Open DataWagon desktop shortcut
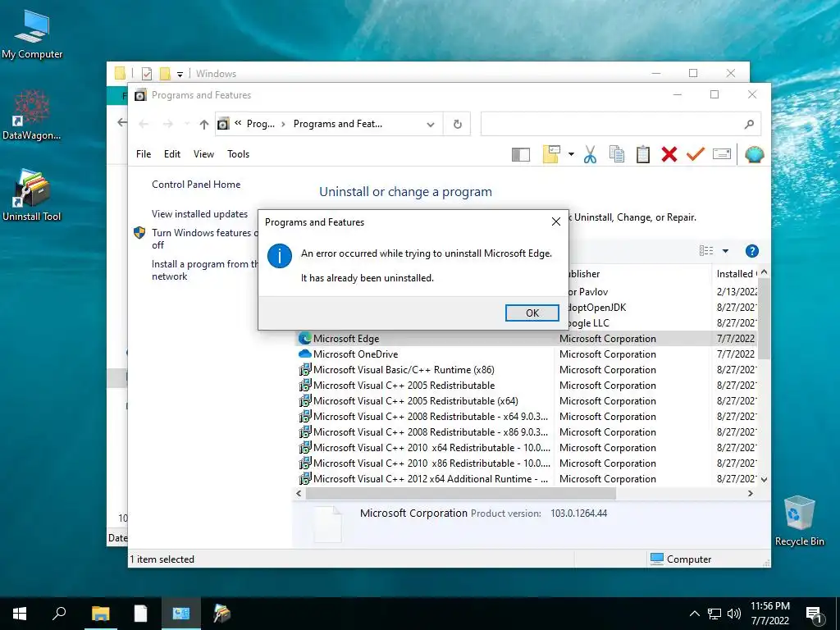This screenshot has height=630, width=840. pos(32,115)
